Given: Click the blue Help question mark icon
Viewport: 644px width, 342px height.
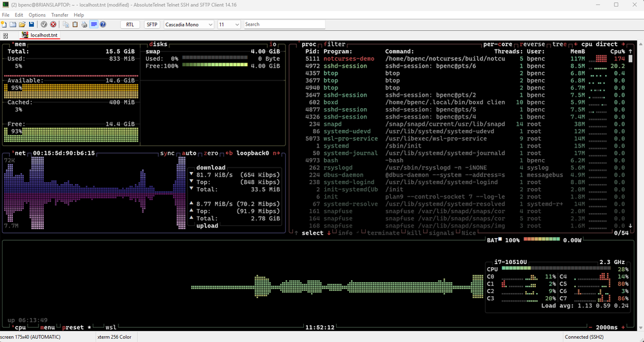Looking at the screenshot, I should point(103,24).
